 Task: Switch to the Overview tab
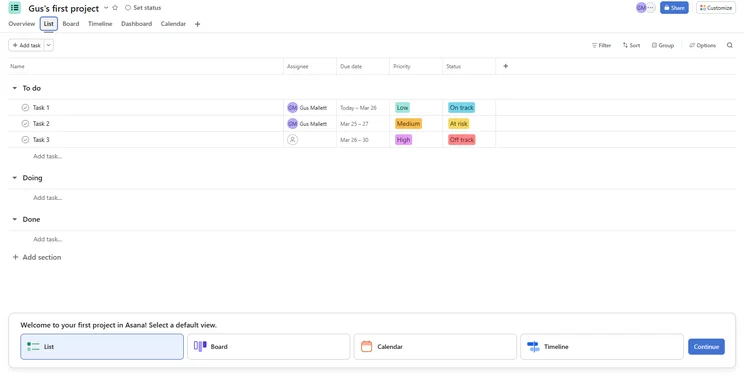21,24
